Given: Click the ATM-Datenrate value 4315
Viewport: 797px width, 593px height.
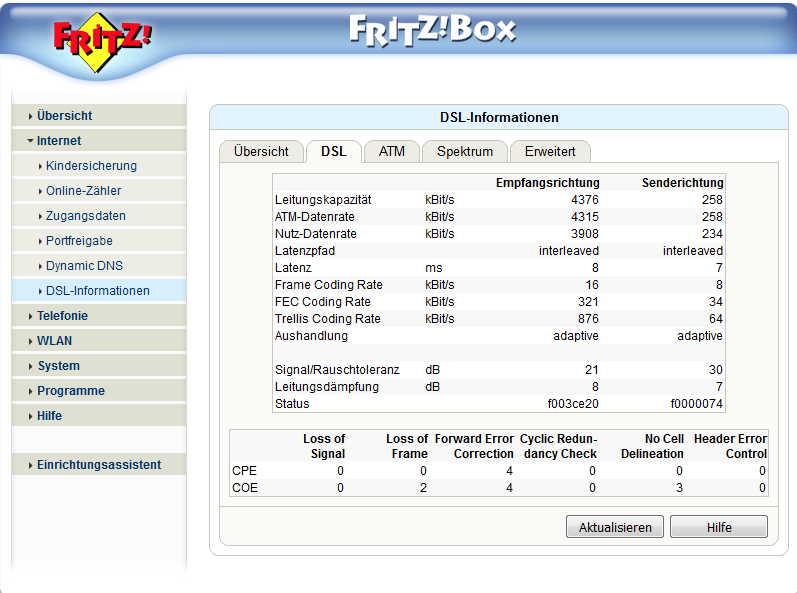Looking at the screenshot, I should click(x=585, y=217).
